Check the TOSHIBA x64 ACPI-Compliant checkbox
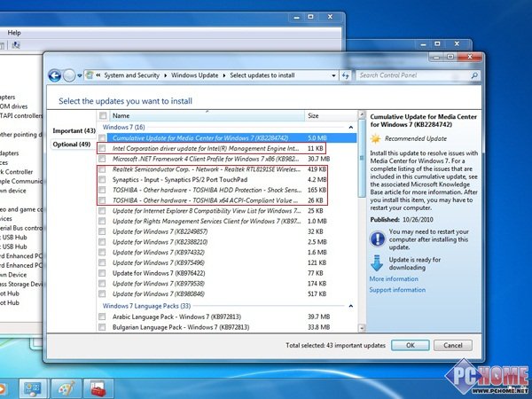Viewport: 532px width, 399px height. pyautogui.click(x=102, y=200)
